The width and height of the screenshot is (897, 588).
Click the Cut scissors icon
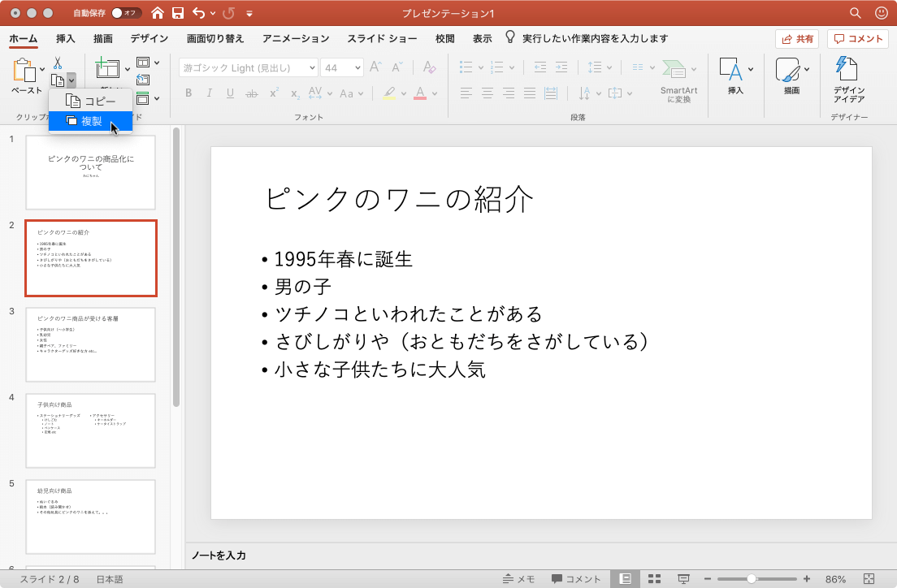(58, 63)
